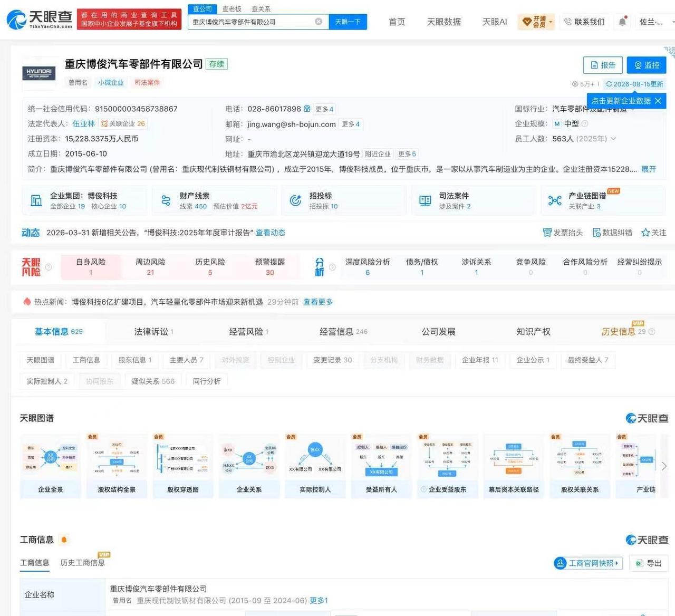Screen dimensions: 675x616
Task: Clear the search box text
Action: (x=319, y=22)
